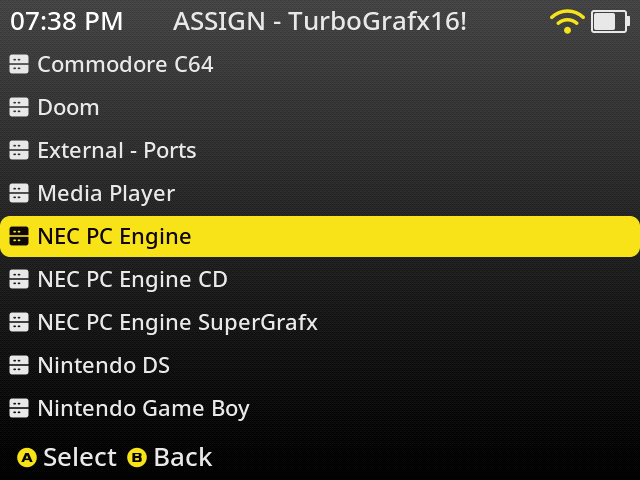Click the icon beside External - Ports
The height and width of the screenshot is (480, 640).
pyautogui.click(x=19, y=151)
